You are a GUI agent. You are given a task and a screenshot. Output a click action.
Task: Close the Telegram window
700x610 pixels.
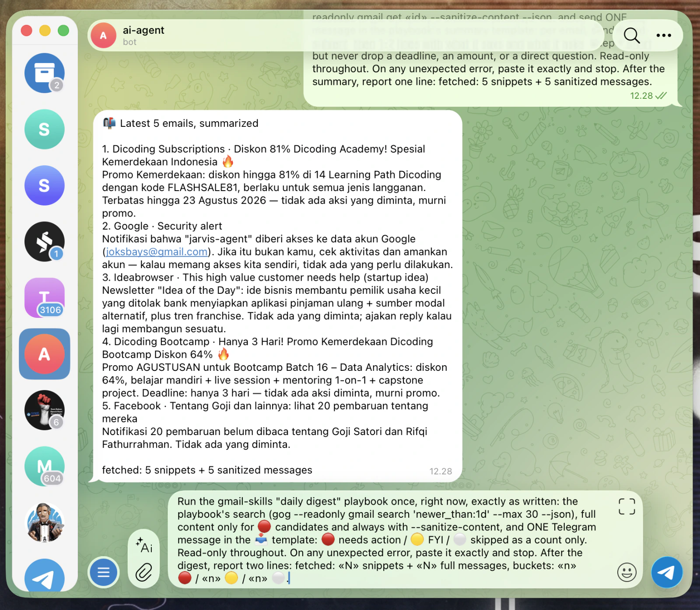coord(27,31)
